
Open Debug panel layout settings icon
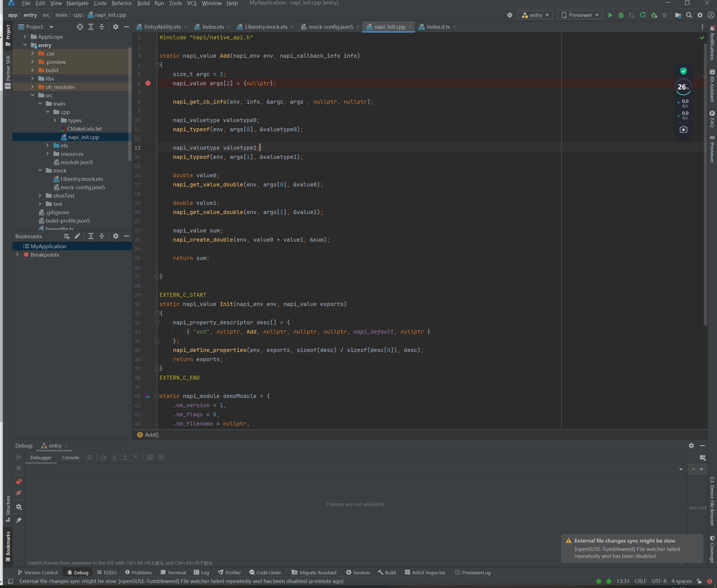[702, 458]
